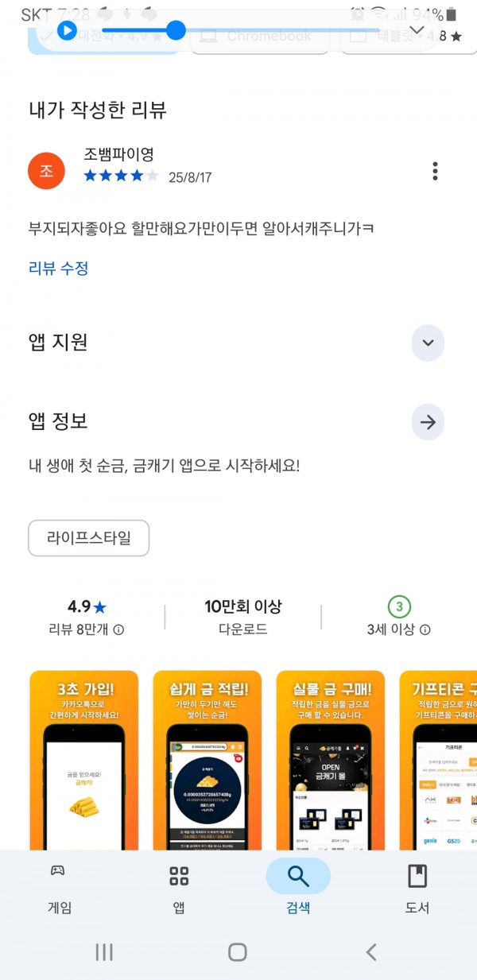Open the 3초 가입 screenshot thumbnail
The width and height of the screenshot is (477, 980).
tap(83, 761)
